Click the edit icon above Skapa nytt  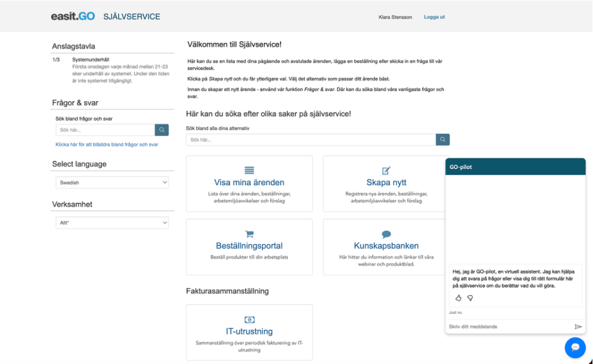coord(386,170)
